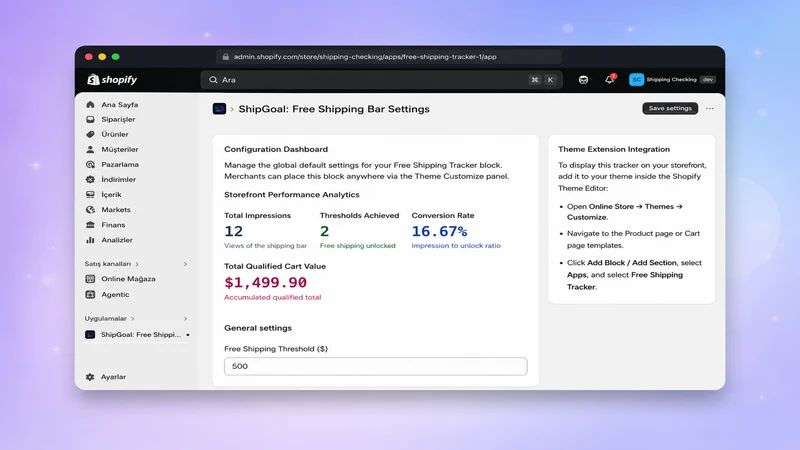The height and width of the screenshot is (450, 800).
Task: Click the Ara search bar
Action: pos(381,80)
